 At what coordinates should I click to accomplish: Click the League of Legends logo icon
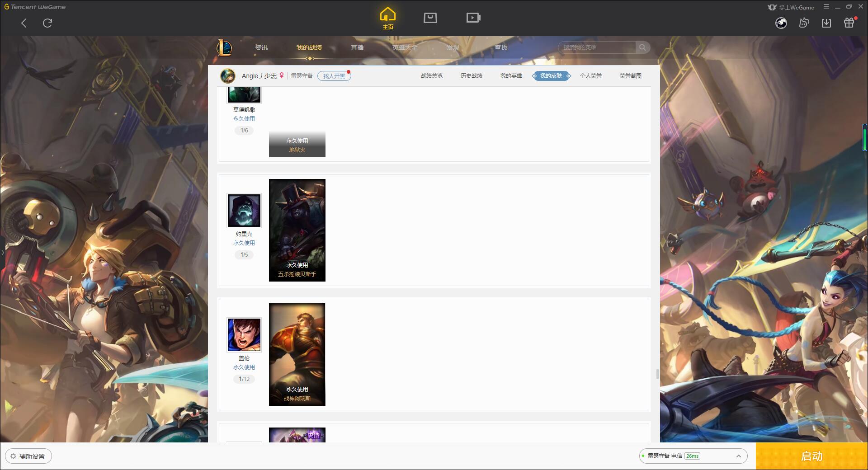point(224,47)
